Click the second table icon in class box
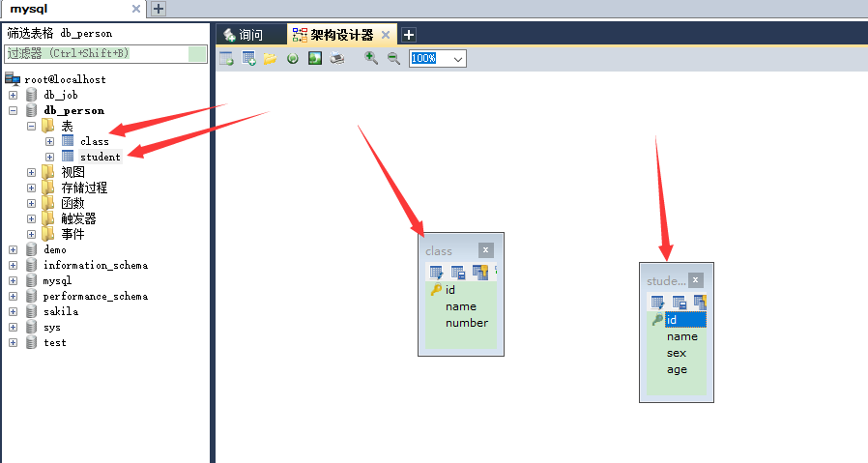868x463 pixels. point(458,272)
